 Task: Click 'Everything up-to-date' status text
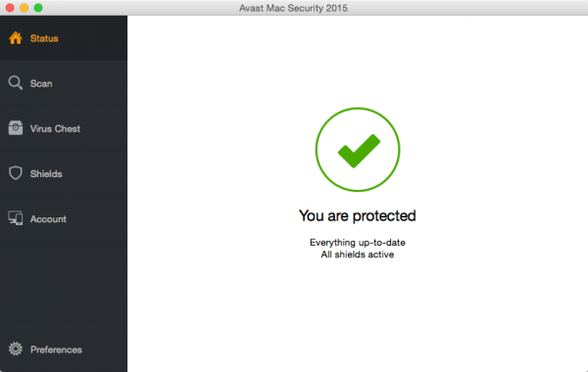[x=358, y=243]
